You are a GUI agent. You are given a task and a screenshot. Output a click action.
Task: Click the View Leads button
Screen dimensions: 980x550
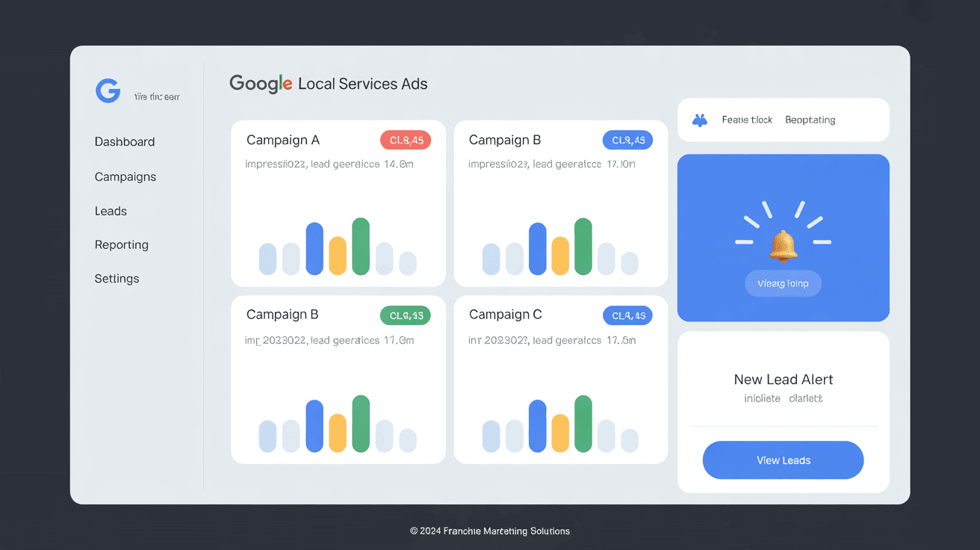point(783,460)
